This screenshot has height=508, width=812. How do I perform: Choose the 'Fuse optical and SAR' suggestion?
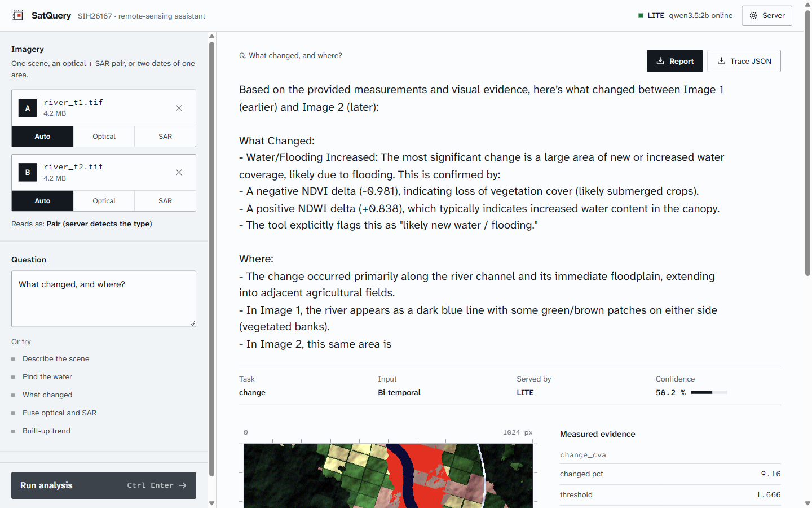click(59, 413)
